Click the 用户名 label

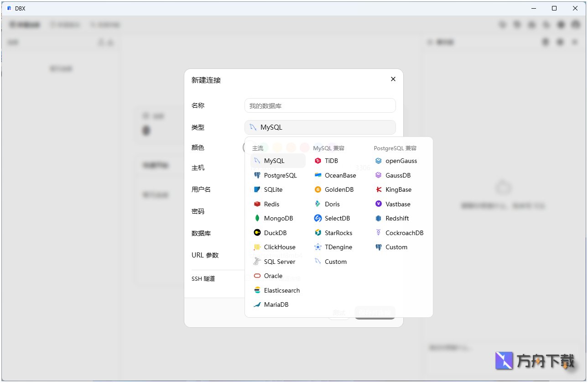click(201, 189)
